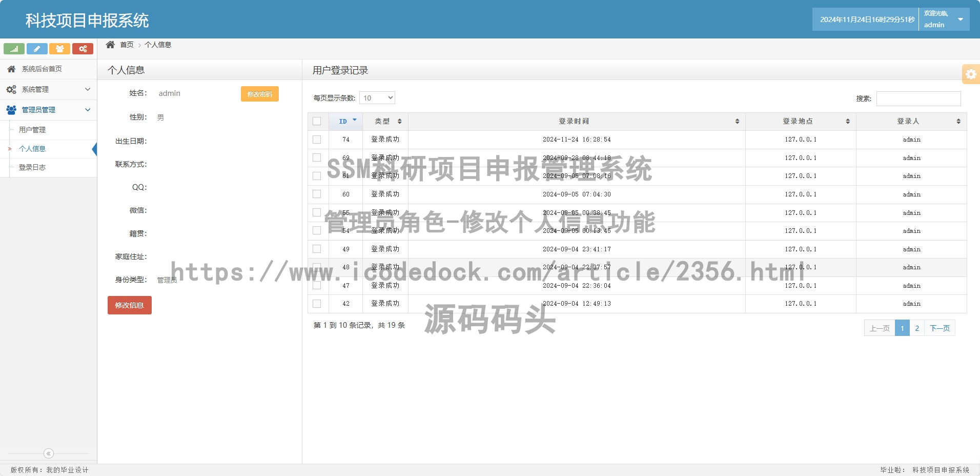980x476 pixels.
Task: Select 个人信息 submenu item
Action: pos(32,149)
